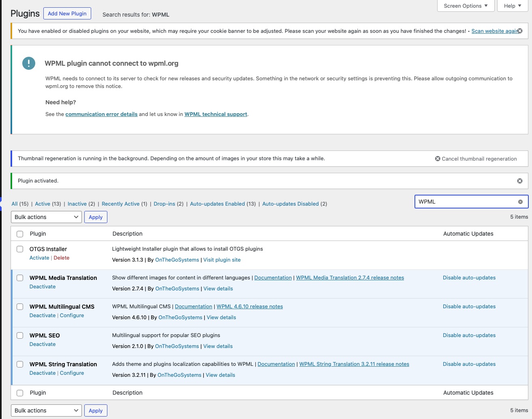Show Auto-updates Enabled plugins

click(x=217, y=204)
